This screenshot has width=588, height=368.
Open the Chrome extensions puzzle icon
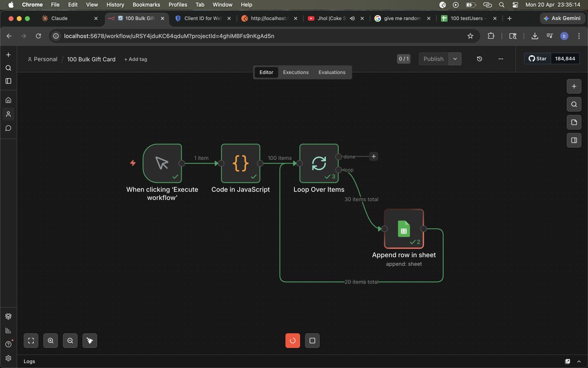click(x=491, y=36)
